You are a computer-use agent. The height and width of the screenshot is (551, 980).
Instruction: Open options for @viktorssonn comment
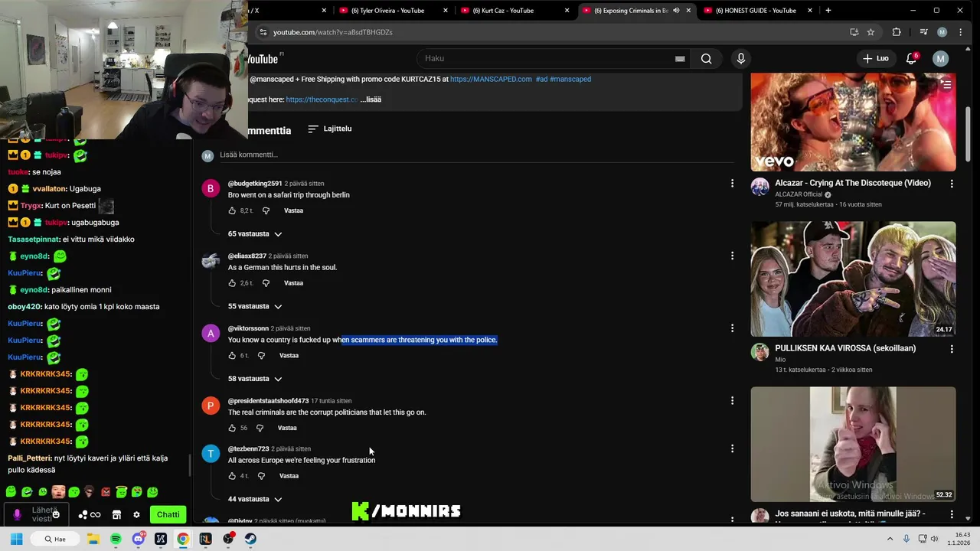[x=732, y=328]
